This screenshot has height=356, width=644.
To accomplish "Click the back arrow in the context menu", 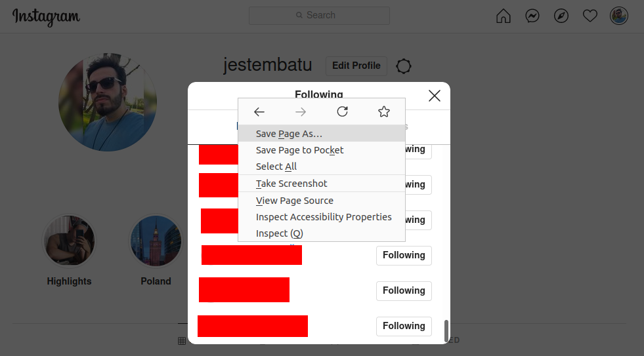I will 259,111.
